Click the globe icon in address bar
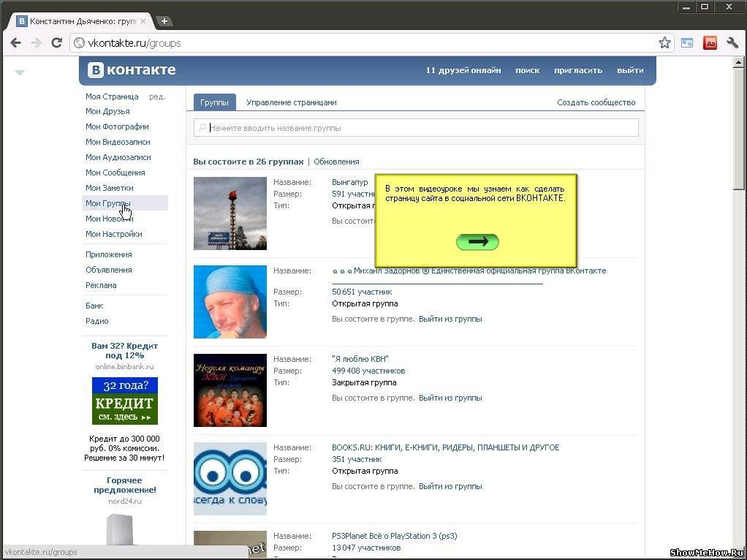 (79, 43)
